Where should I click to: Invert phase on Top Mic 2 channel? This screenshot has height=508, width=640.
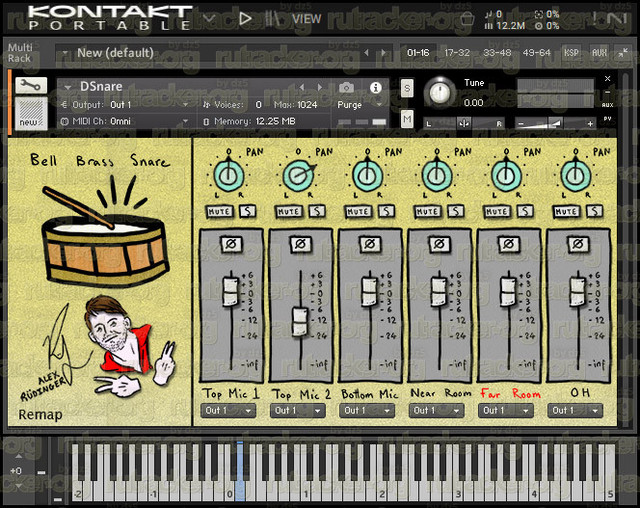(300, 244)
